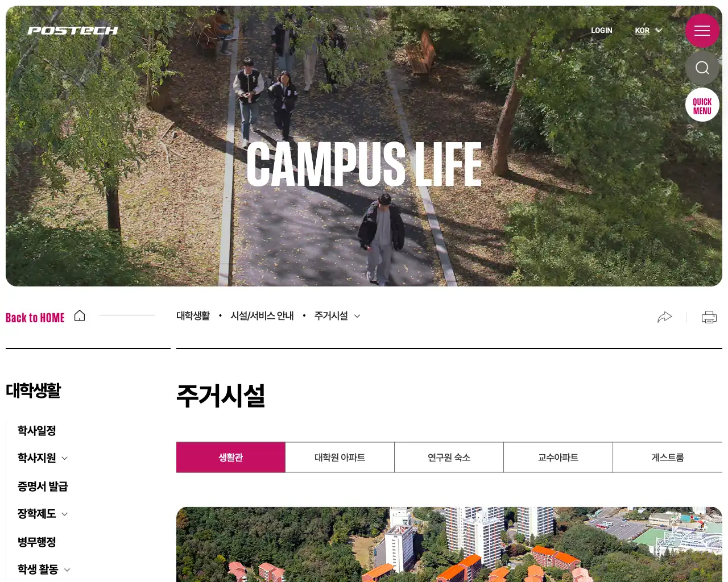The width and height of the screenshot is (728, 582).
Task: Open 학사일정 in the sidebar
Action: click(x=36, y=431)
